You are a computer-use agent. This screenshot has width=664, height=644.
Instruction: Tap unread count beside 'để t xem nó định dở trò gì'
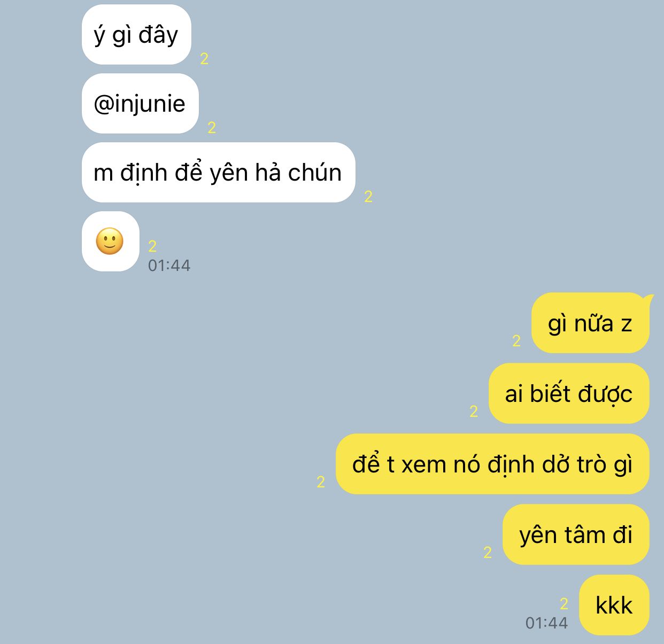click(321, 482)
